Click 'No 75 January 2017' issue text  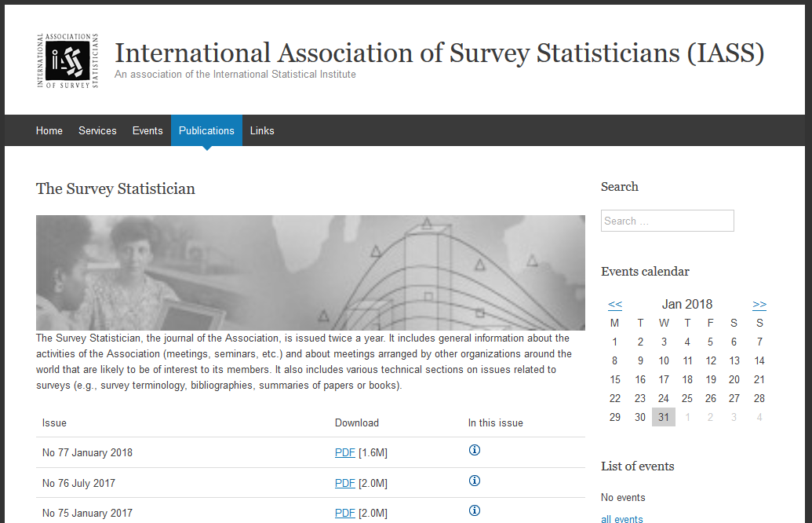tap(88, 513)
